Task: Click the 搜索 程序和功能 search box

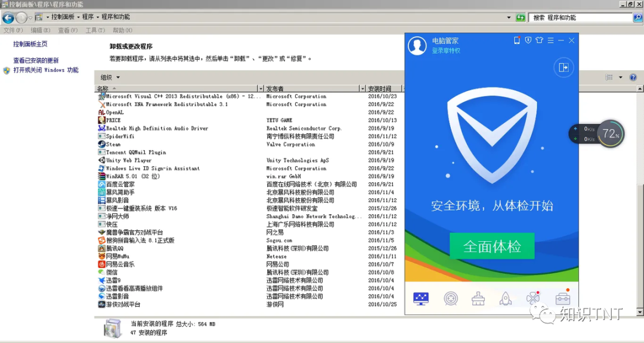Action: coord(580,17)
